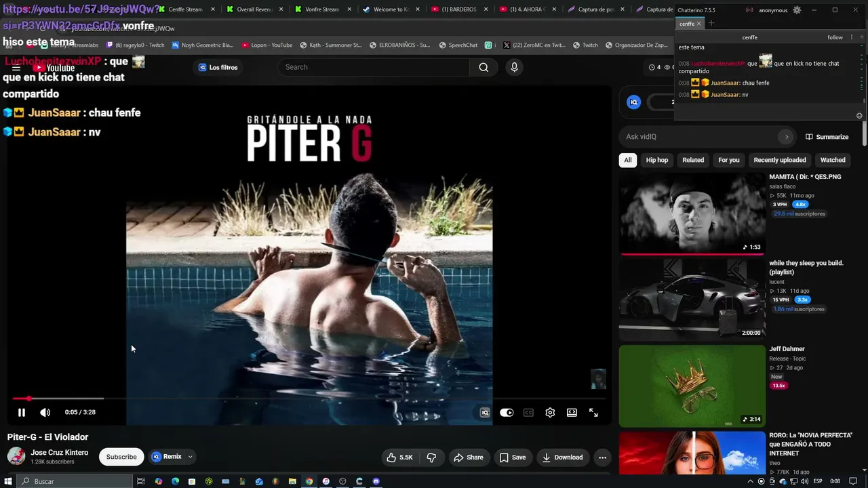868x488 pixels.
Task: Open 'while they sleep you build' thumbnail
Action: tap(692, 300)
